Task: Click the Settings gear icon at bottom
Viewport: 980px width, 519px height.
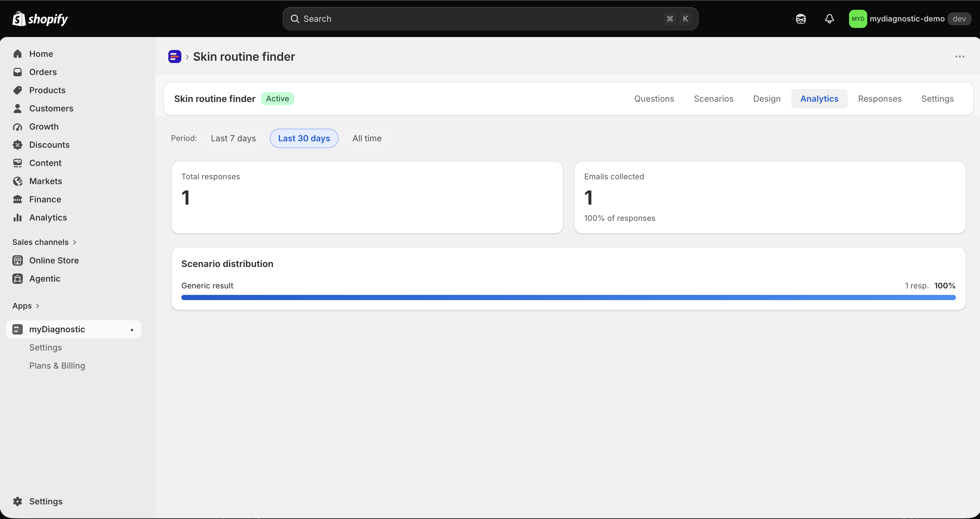Action: click(18, 501)
